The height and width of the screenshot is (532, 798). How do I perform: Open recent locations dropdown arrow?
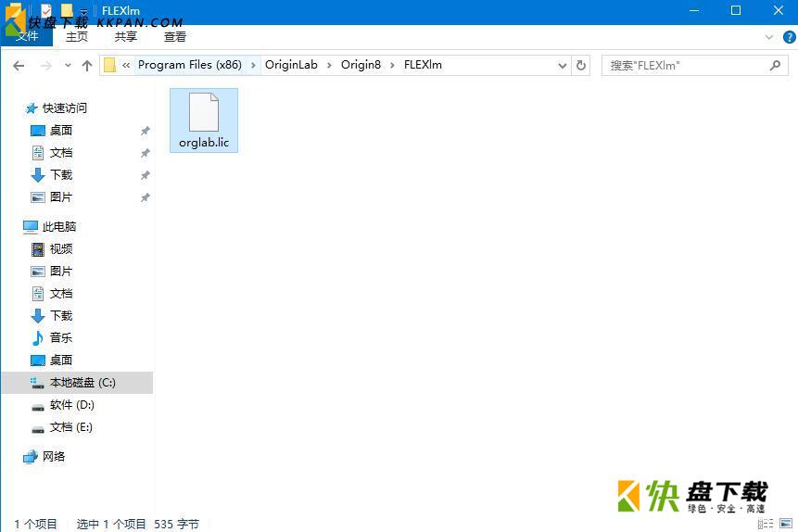coord(68,66)
